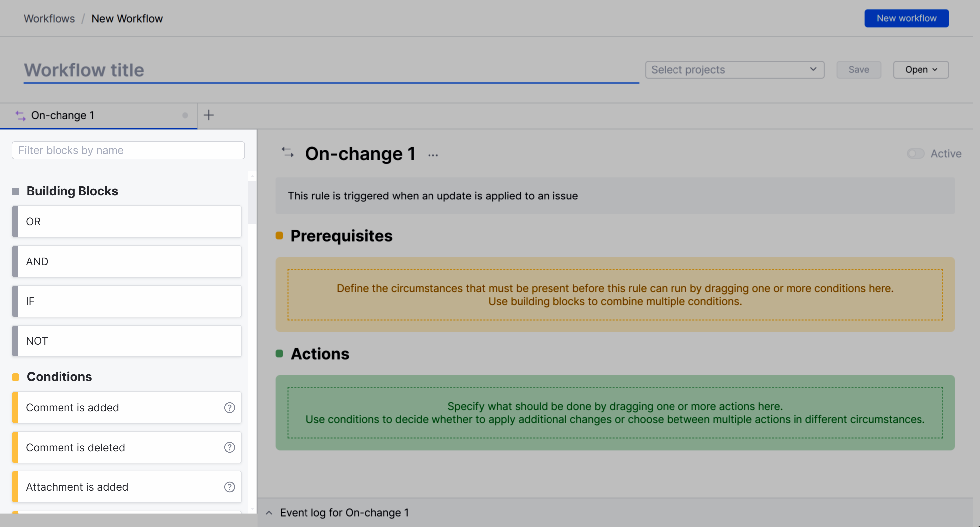Open the Open dropdown button
This screenshot has width=980, height=527.
tap(920, 69)
